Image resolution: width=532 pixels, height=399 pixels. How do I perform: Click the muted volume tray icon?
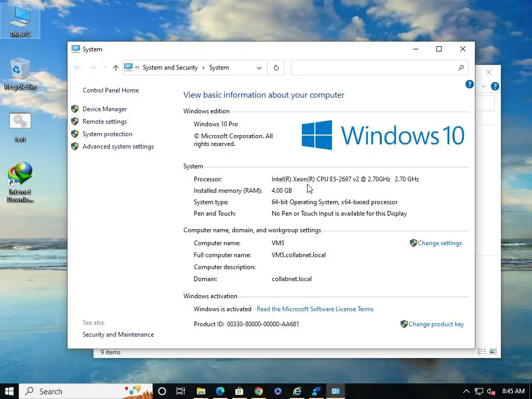click(491, 391)
